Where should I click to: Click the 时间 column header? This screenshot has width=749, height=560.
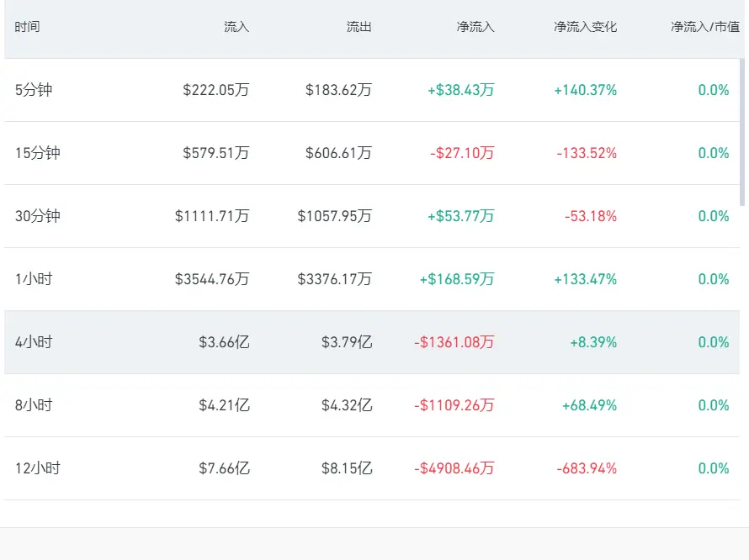27,27
